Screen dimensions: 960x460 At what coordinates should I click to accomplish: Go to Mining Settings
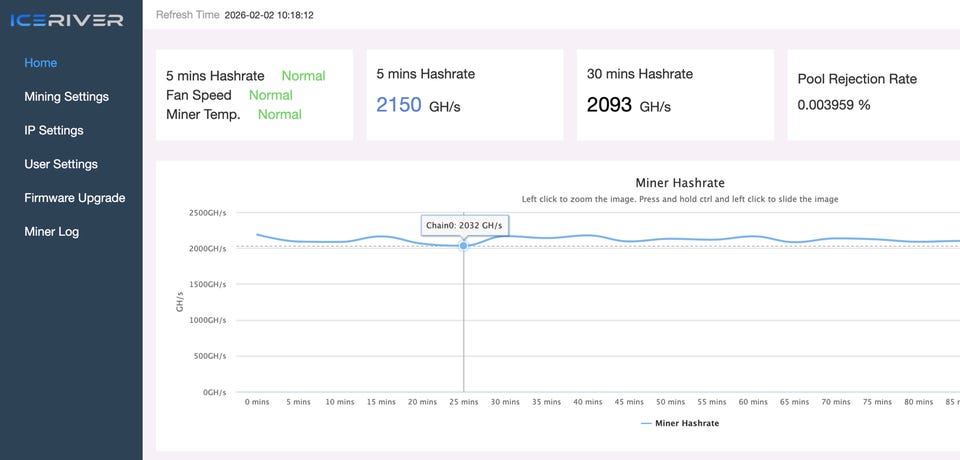pos(67,97)
